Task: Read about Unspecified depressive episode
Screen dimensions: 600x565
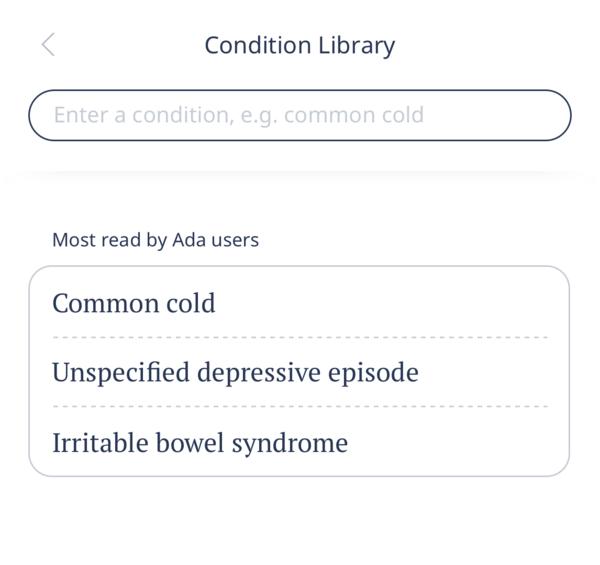Action: pos(235,373)
